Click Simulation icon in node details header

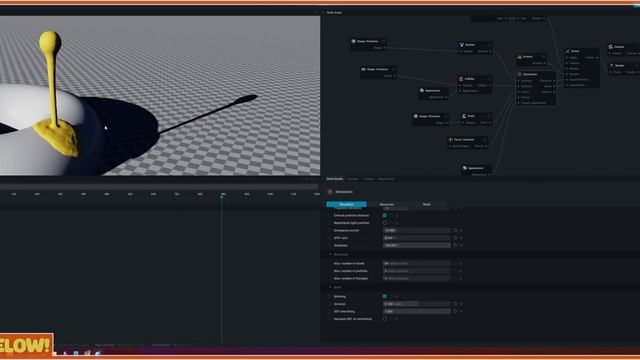click(330, 191)
